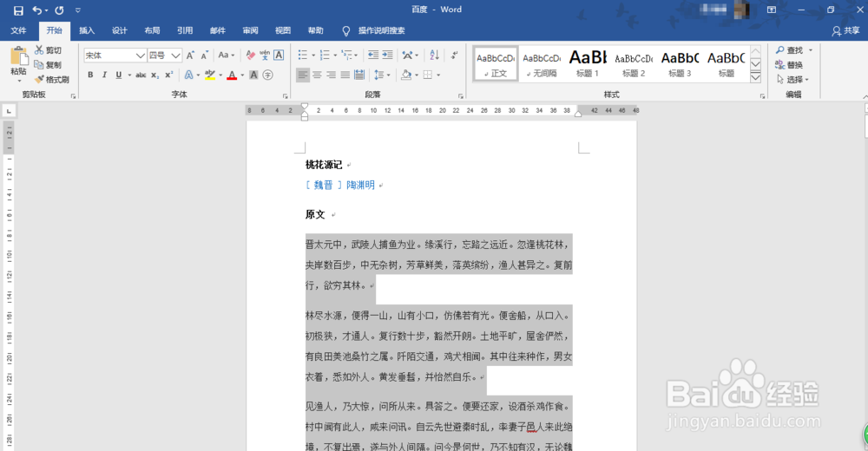Switch to the 引用 References tab
The width and height of the screenshot is (868, 451).
[185, 30]
